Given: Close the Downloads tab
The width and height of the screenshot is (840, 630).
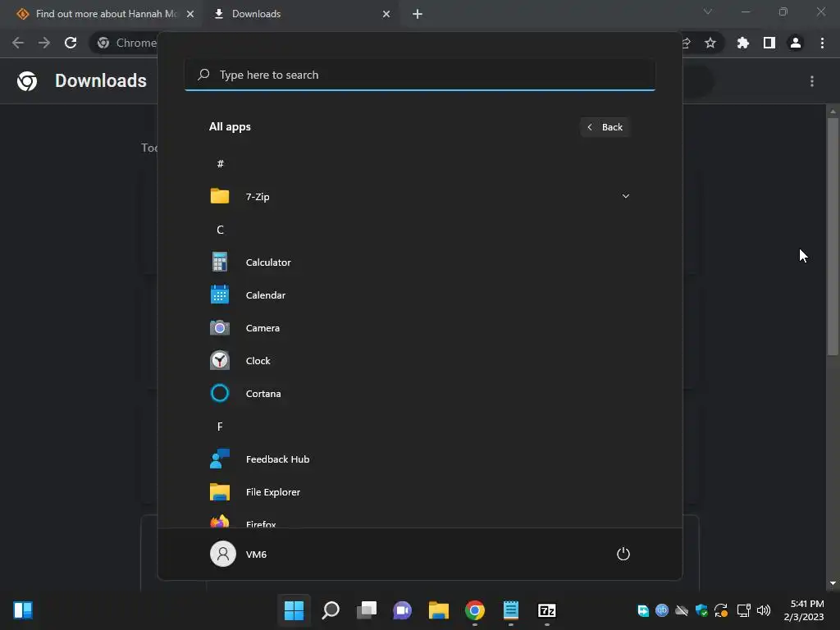Looking at the screenshot, I should click(x=386, y=14).
